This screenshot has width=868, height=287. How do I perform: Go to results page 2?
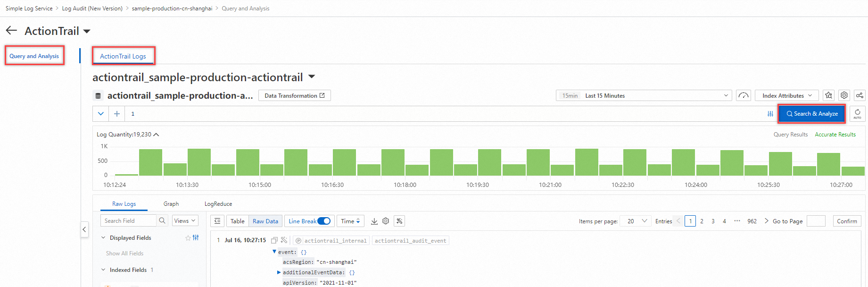point(702,221)
